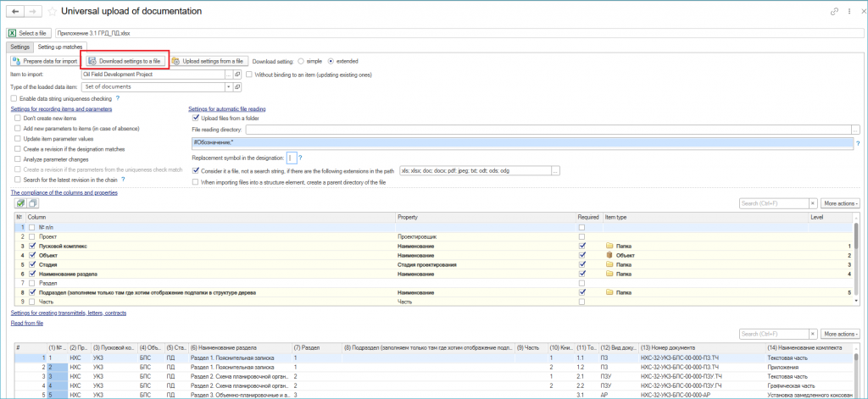
Task: Open the upper 'More actions' dropdown
Action: [x=841, y=203]
